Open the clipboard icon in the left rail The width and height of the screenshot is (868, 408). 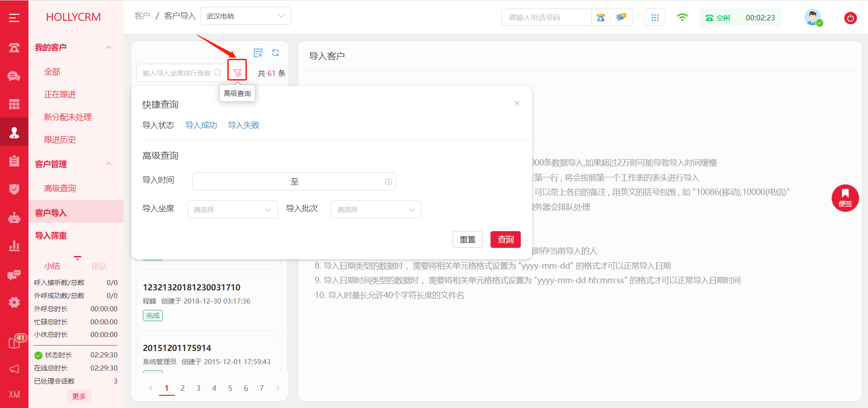14,161
